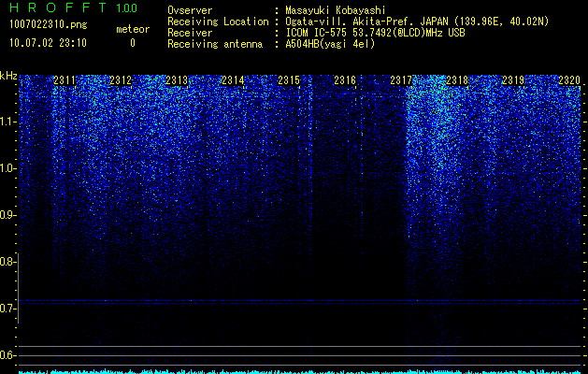Click the meteor count value 0
The image size is (588, 374).
(133, 43)
